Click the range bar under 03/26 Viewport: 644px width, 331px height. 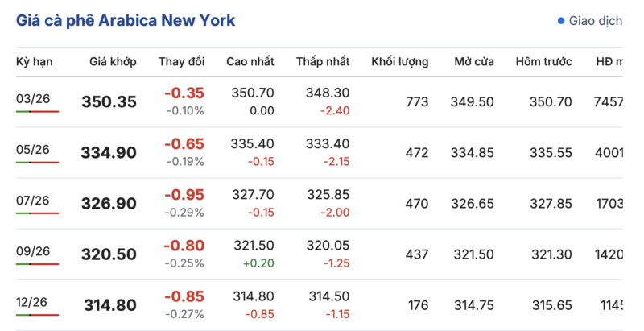(x=37, y=112)
